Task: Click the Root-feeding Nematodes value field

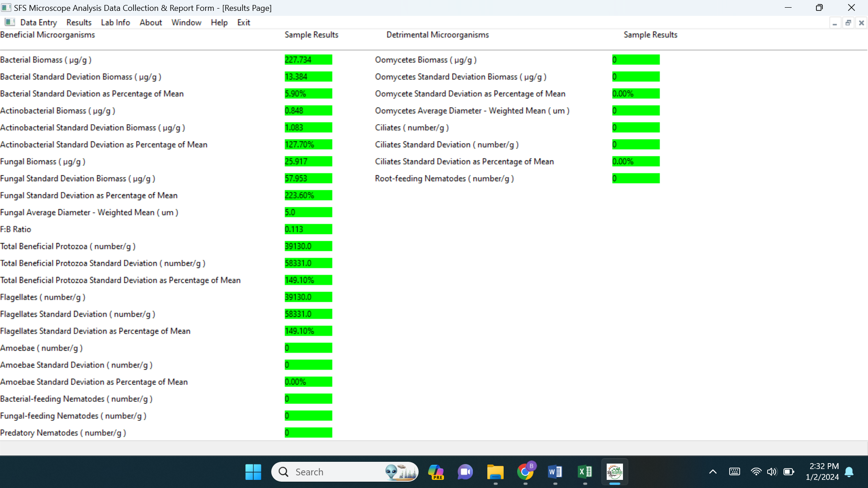Action: pos(636,178)
